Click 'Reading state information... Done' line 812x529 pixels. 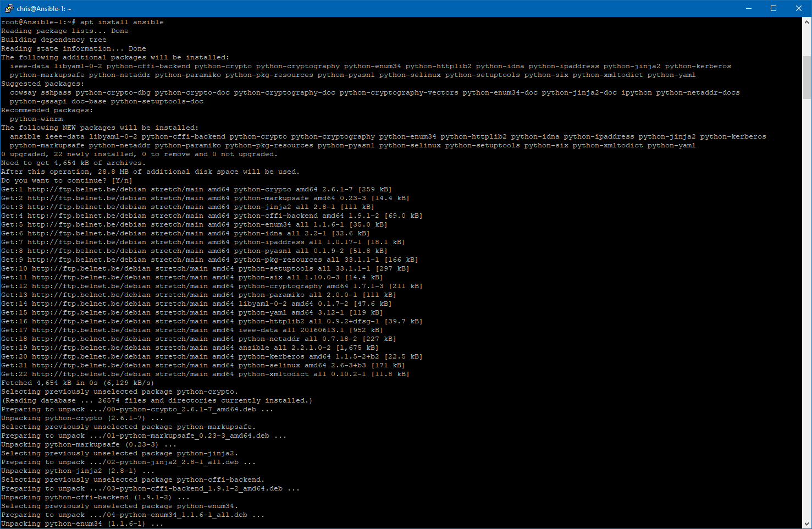(74, 48)
